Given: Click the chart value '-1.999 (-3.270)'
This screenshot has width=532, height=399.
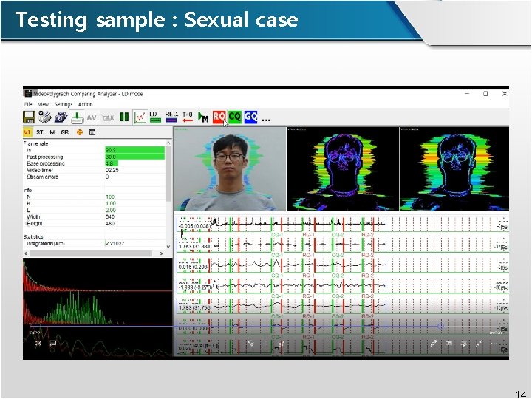Looking at the screenshot, I should tap(195, 287).
